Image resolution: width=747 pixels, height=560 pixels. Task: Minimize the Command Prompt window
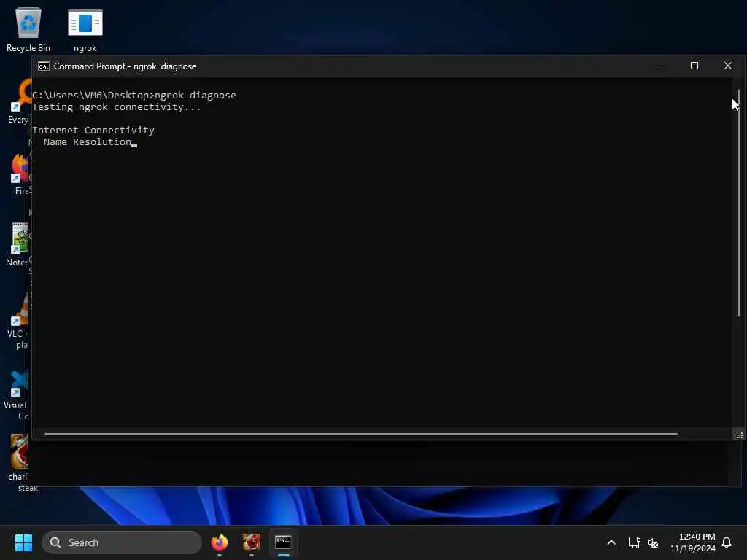[661, 66]
